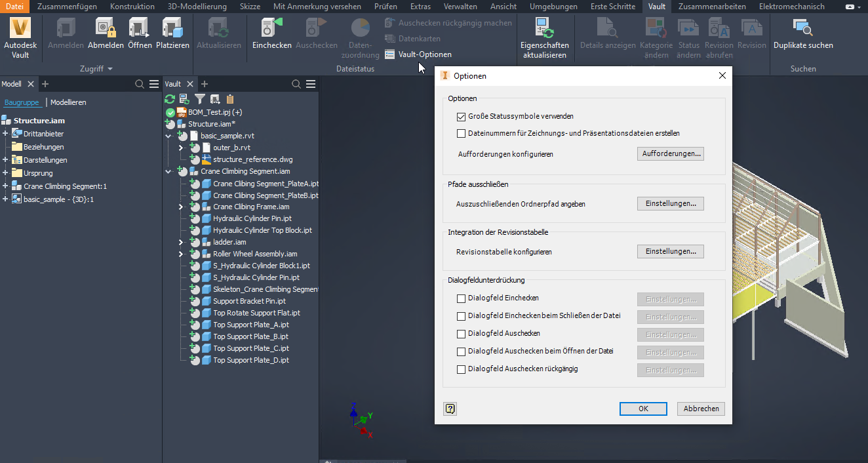Expand Darstellungen node in model tree

coord(5,160)
